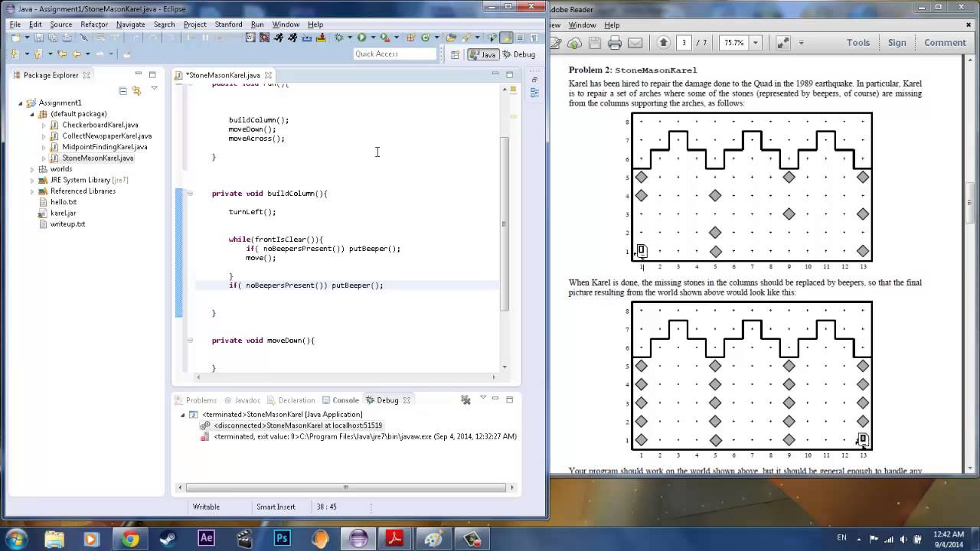The height and width of the screenshot is (551, 980).
Task: Click the New Java Package icon
Action: click(x=410, y=37)
